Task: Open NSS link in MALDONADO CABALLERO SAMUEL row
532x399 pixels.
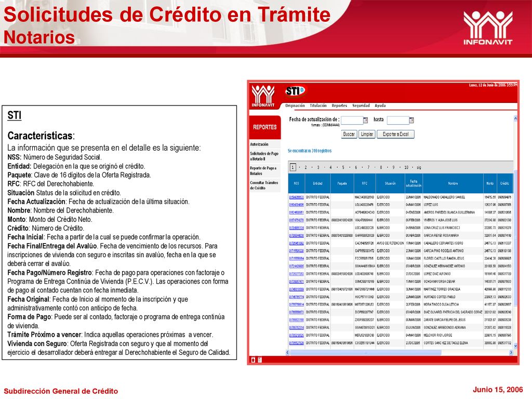Action: 296,197
